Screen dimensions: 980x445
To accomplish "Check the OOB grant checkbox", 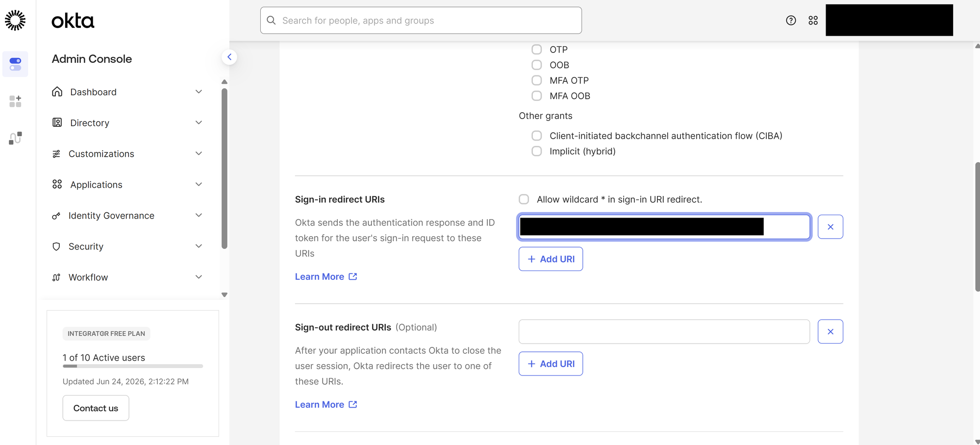I will [537, 65].
